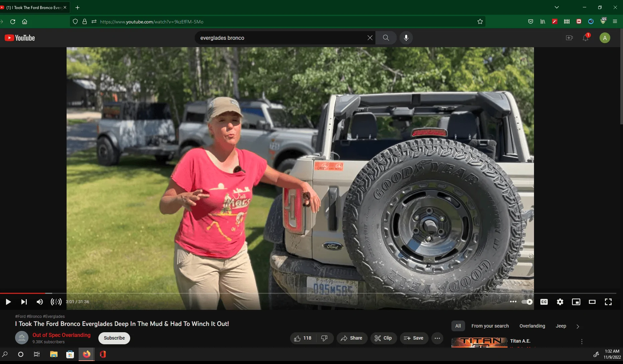The width and height of the screenshot is (623, 364).
Task: Turn on closed captions
Action: pos(544,302)
